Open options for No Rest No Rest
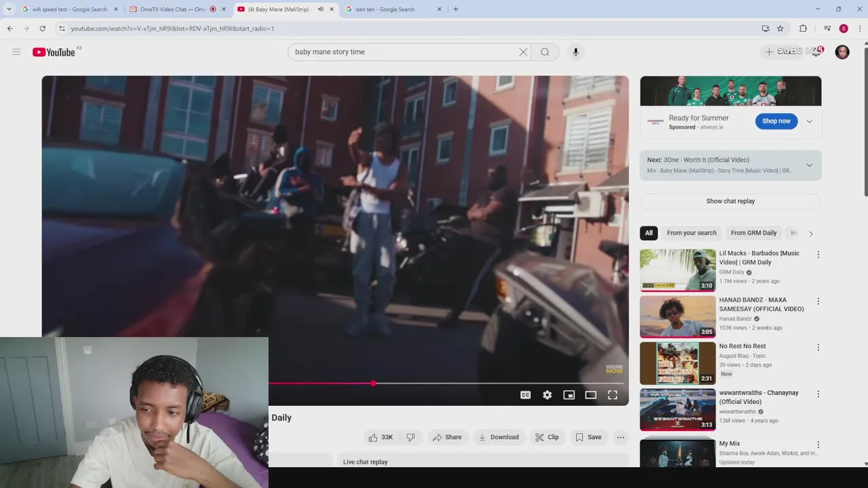The height and width of the screenshot is (488, 868). click(x=818, y=347)
